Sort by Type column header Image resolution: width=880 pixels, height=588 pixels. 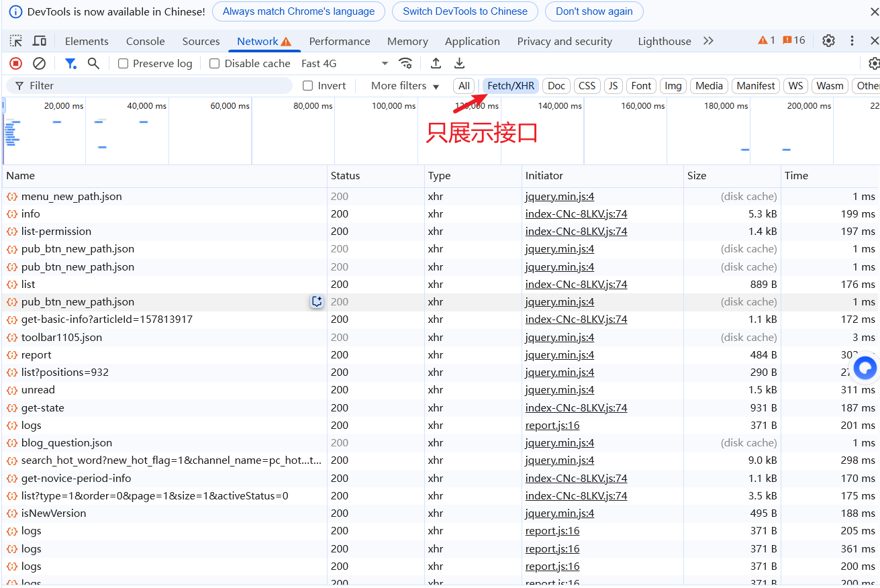point(473,176)
